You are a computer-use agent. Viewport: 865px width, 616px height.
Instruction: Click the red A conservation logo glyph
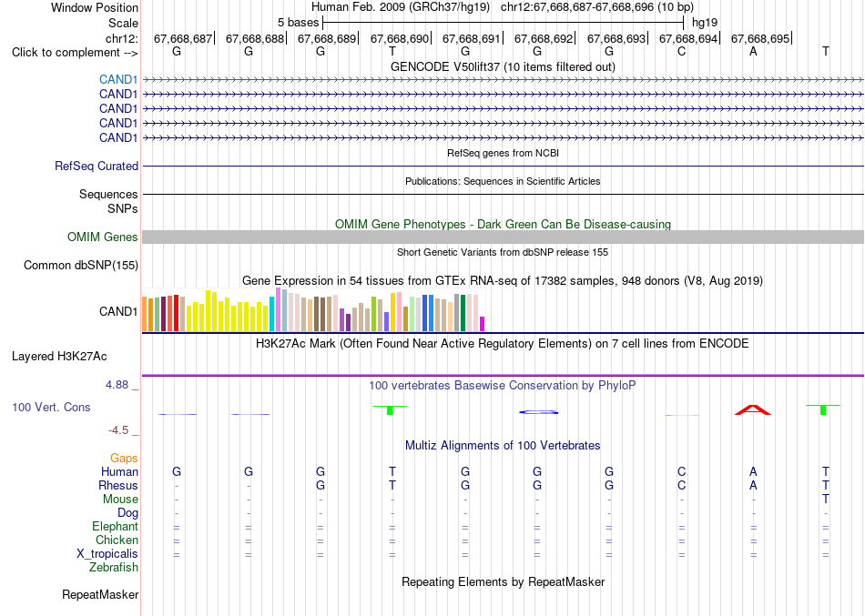tap(753, 409)
